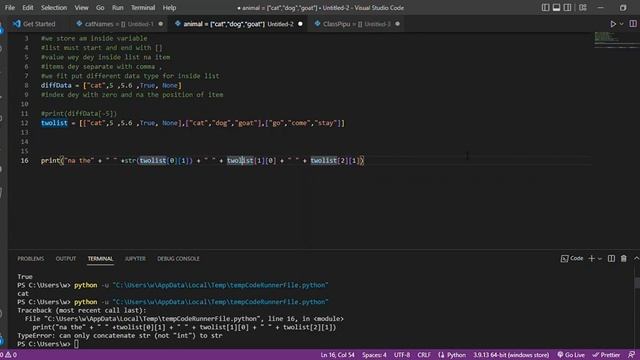Open the OUTPUT panel tab
The image size is (640, 360).
66,259
